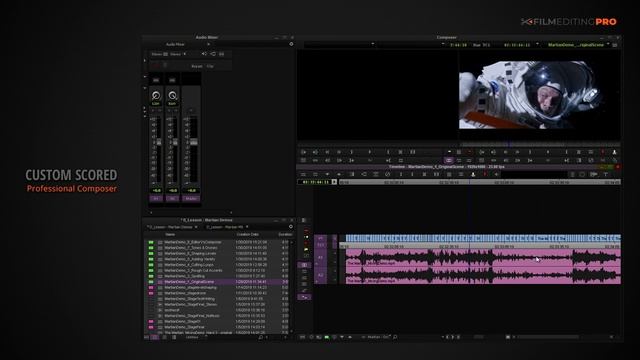The image size is (640, 360).
Task: Click the Master volume fader handle
Action: (x=194, y=142)
